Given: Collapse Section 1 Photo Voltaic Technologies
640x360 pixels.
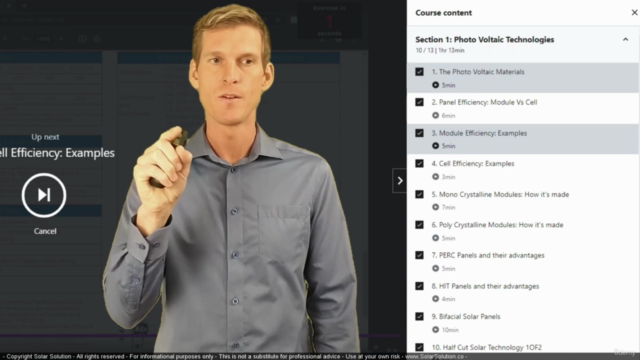Looking at the screenshot, I should pos(625,40).
